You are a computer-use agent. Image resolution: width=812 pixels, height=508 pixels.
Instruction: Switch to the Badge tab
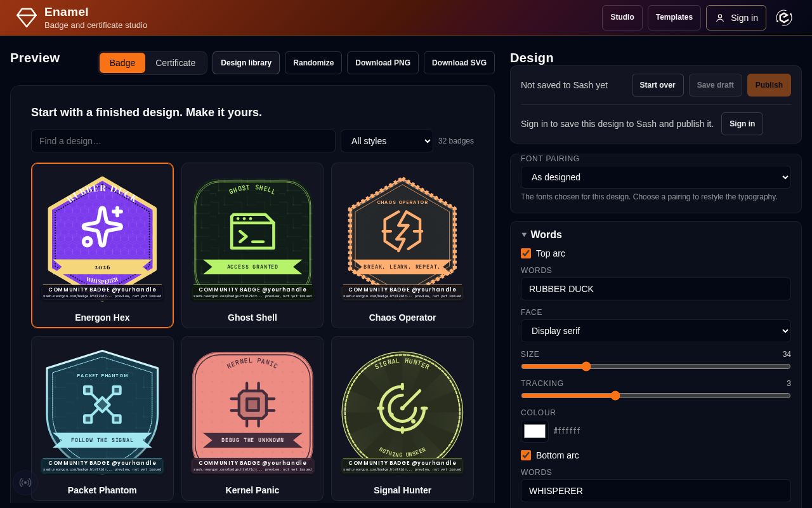click(122, 63)
